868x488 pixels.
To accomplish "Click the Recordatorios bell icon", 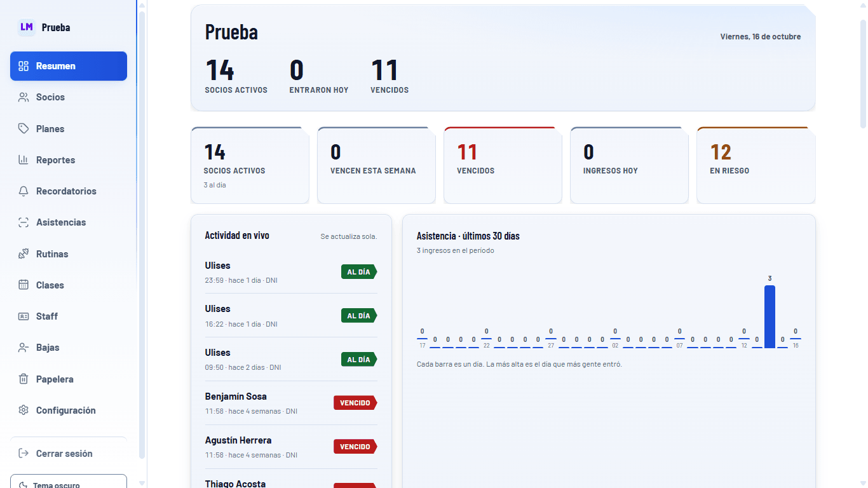I will click(24, 191).
